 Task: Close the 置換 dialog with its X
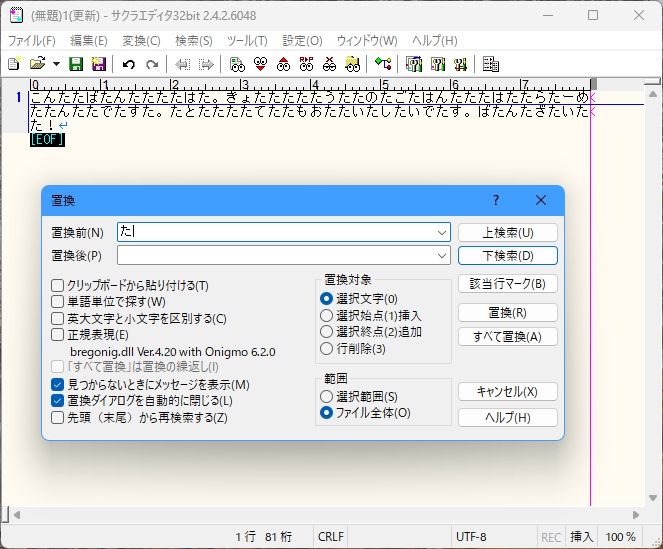coord(541,200)
